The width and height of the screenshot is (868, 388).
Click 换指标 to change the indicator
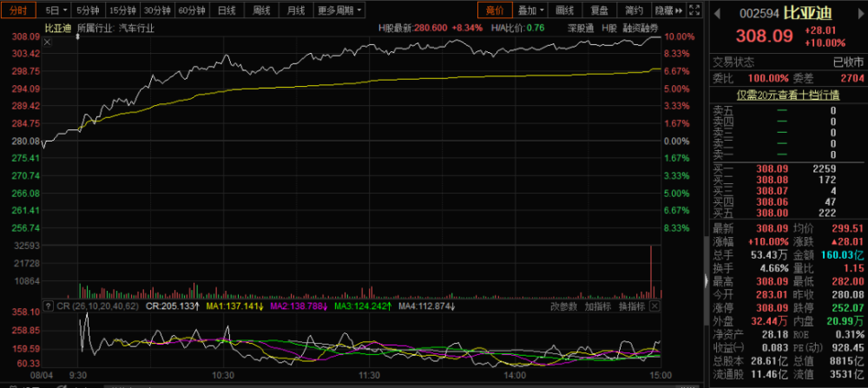tap(632, 306)
